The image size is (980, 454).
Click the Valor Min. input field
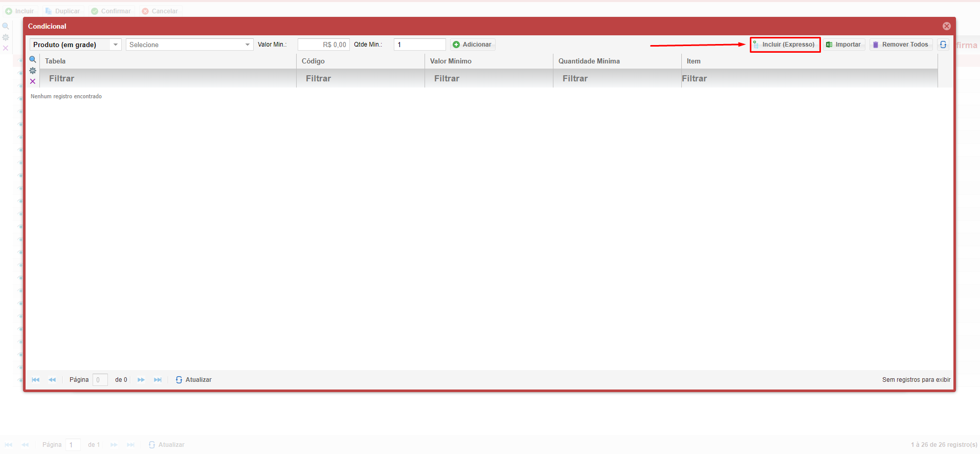[323, 45]
